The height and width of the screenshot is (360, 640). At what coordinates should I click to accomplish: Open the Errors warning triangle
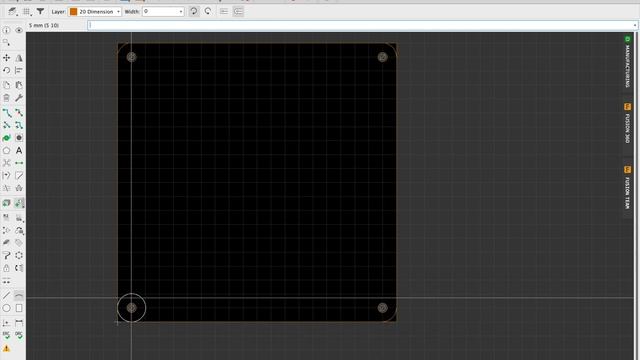7,348
